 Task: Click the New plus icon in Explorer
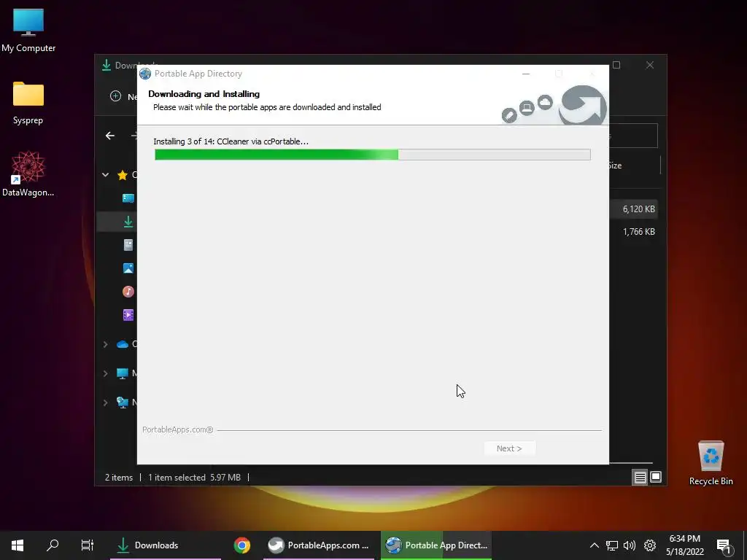coord(115,96)
